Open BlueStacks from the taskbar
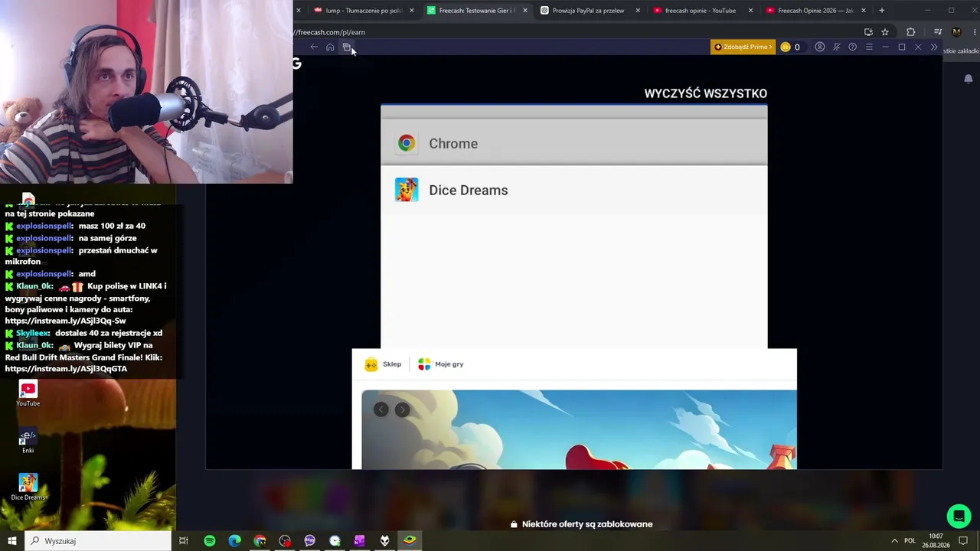This screenshot has height=551, width=980. (410, 541)
